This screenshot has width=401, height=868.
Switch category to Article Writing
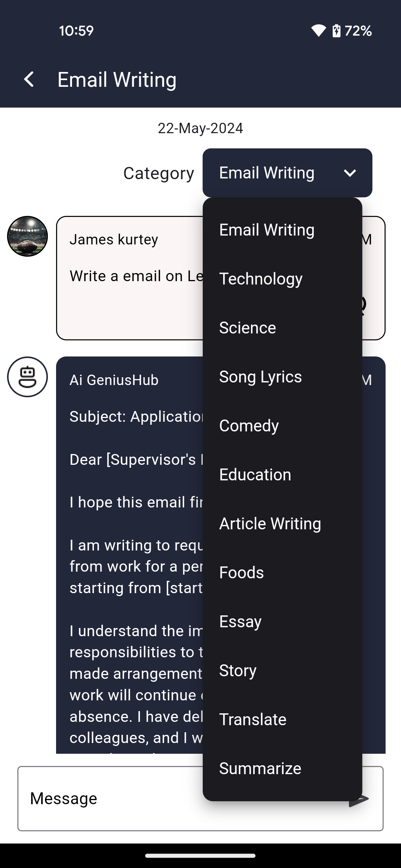point(270,524)
